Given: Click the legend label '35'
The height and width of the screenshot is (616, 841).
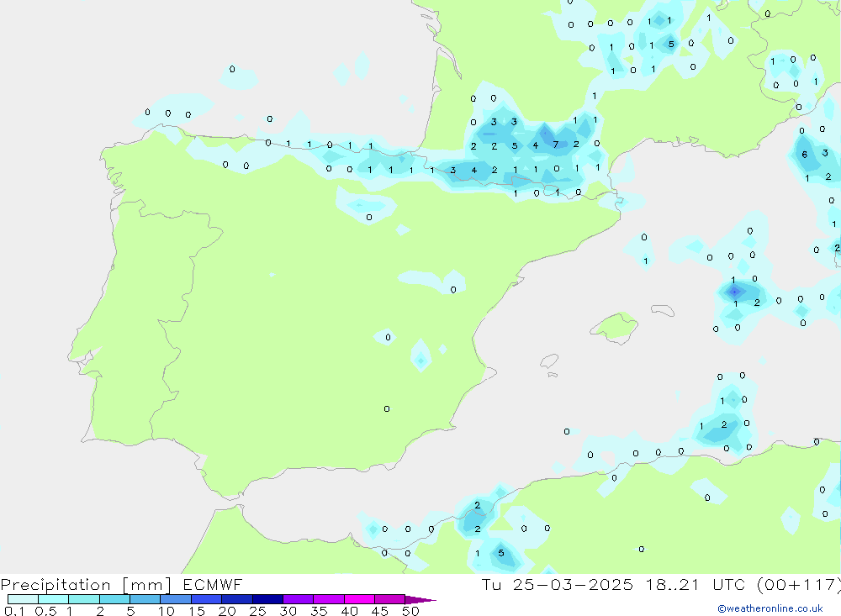Looking at the screenshot, I should 319,611.
